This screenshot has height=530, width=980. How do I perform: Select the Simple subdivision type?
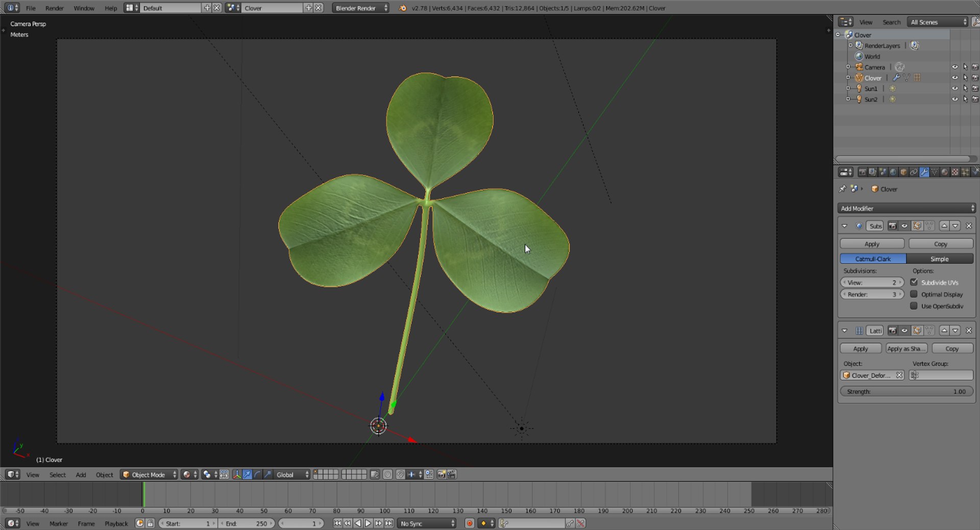940,259
